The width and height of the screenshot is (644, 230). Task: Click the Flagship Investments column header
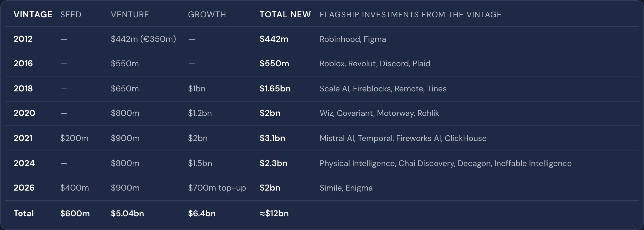[x=410, y=14]
